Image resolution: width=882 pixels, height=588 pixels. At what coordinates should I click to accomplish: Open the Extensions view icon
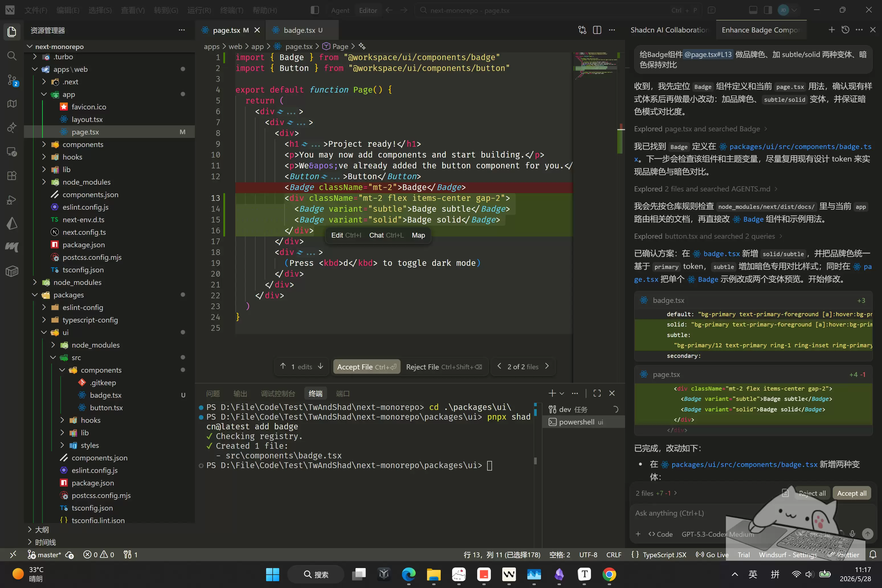pos(12,175)
